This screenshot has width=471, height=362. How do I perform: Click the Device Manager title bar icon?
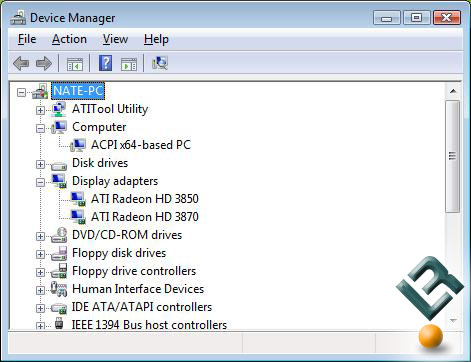tap(18, 18)
